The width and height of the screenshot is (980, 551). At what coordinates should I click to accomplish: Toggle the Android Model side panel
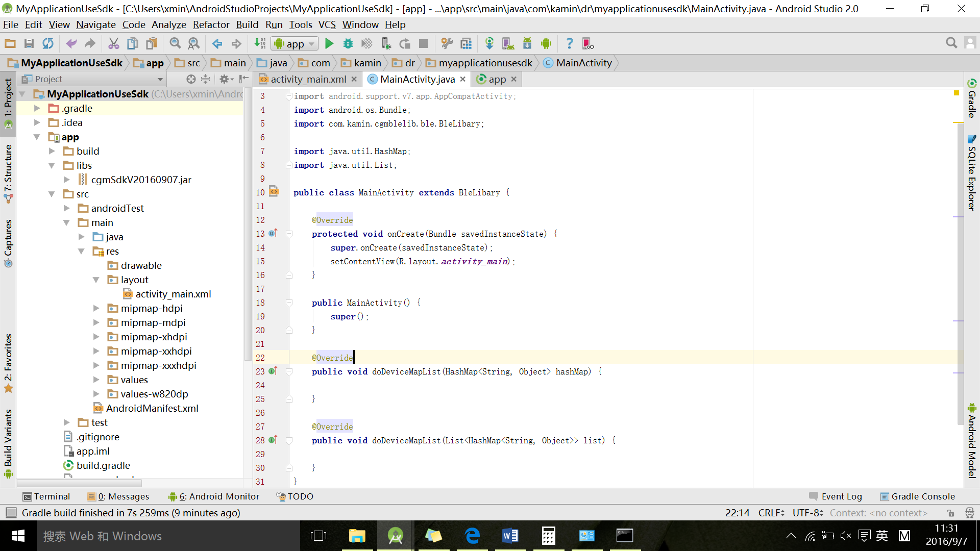972,441
